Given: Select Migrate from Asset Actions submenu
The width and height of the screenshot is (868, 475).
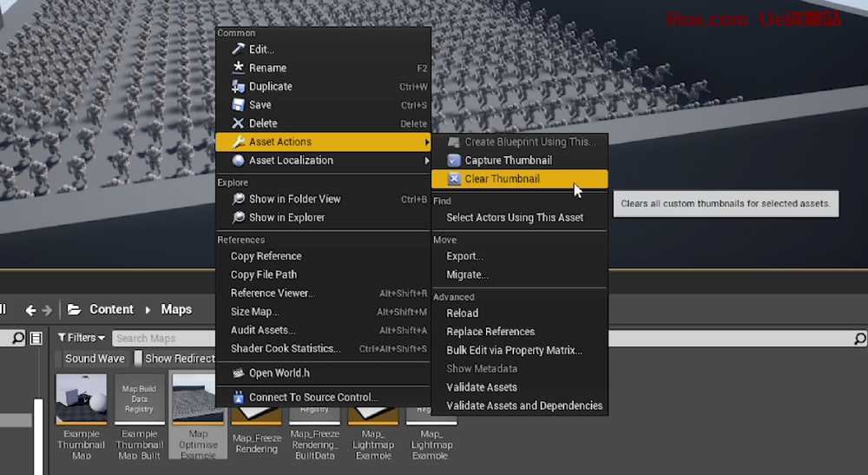Looking at the screenshot, I should point(467,275).
